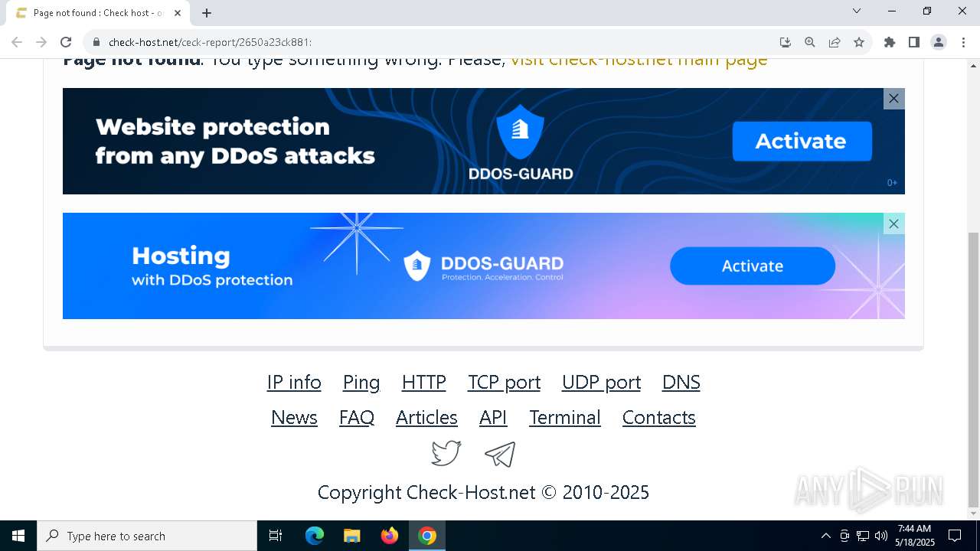Viewport: 980px width, 551px height.
Task: Toggle the browser side panel icon
Action: pyautogui.click(x=914, y=42)
